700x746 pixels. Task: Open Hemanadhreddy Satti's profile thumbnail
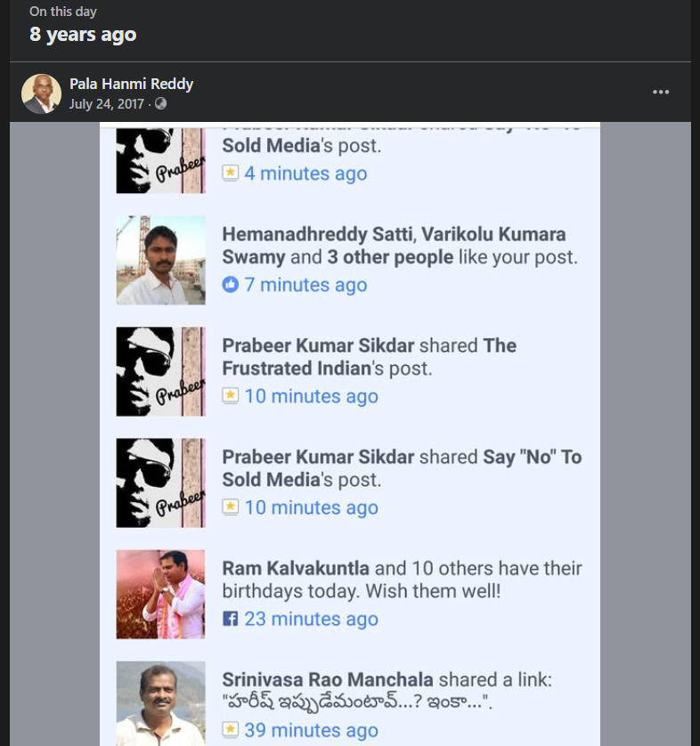(x=161, y=260)
